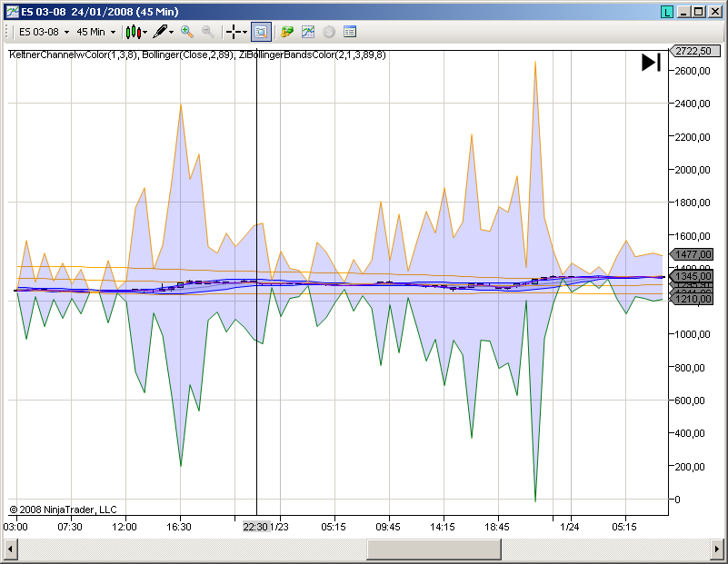Toggle the highlighted zoom frame button
The image size is (728, 564).
261,32
